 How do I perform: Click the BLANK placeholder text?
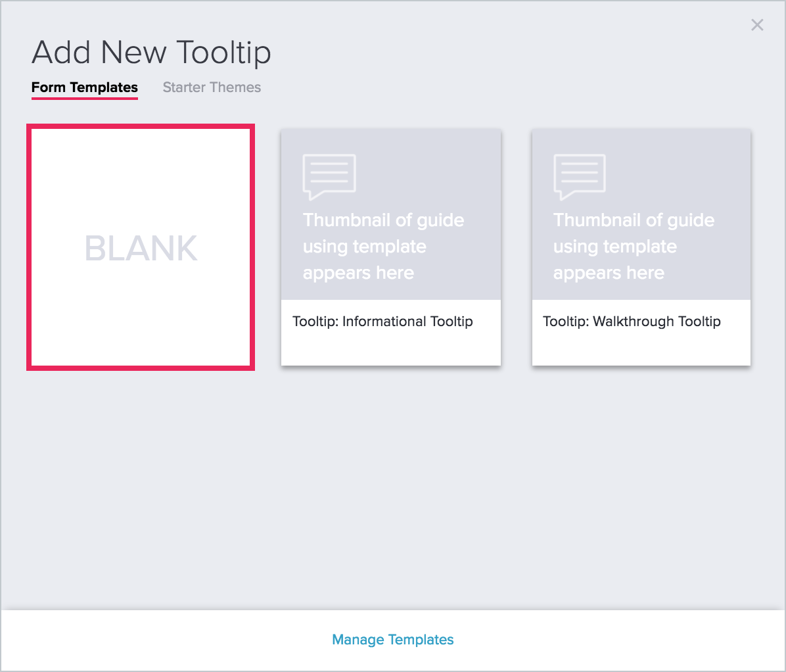coord(140,248)
